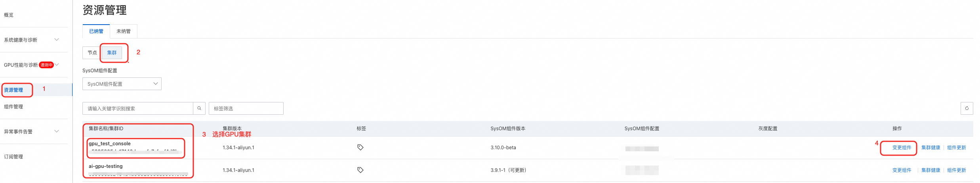Click the tag icon for ai-gpu-testing
The width and height of the screenshot is (980, 183).
[x=360, y=170]
